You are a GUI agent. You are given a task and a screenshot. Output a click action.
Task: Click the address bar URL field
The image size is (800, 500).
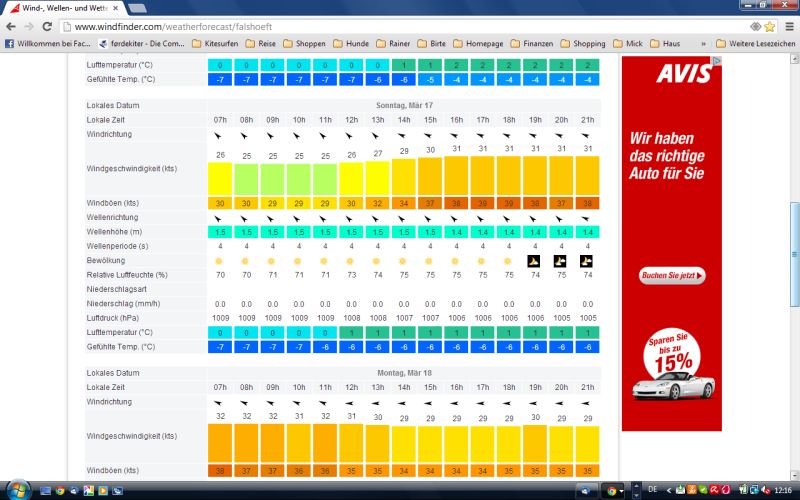(x=400, y=26)
